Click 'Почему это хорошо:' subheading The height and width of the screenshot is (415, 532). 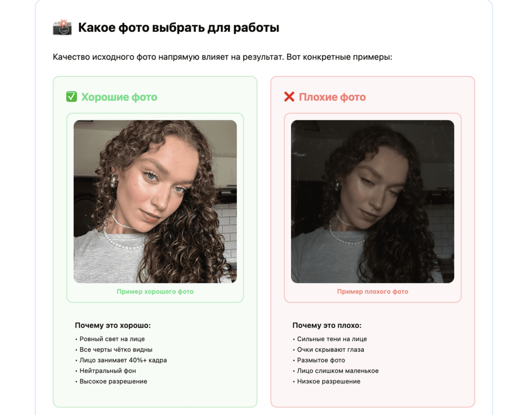coord(113,326)
